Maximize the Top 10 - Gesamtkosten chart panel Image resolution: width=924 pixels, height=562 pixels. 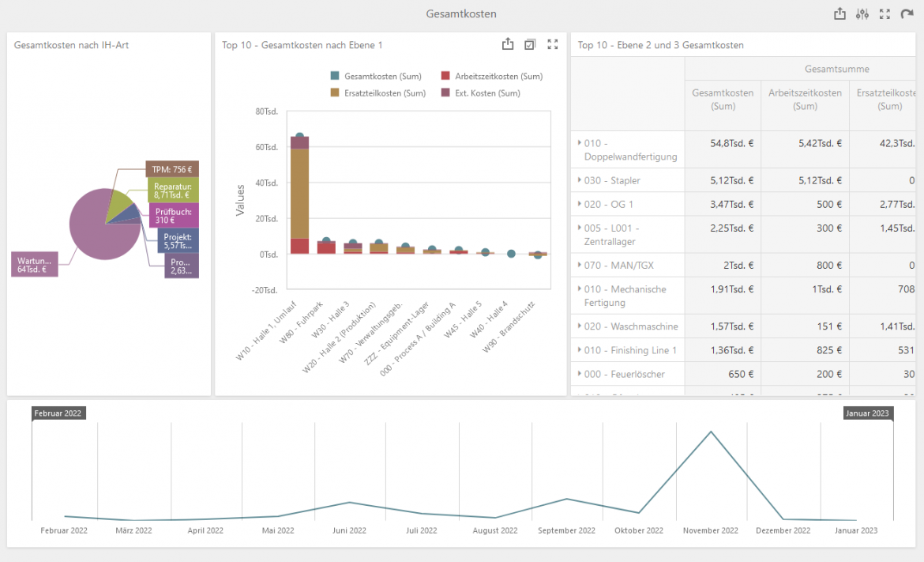tap(552, 44)
